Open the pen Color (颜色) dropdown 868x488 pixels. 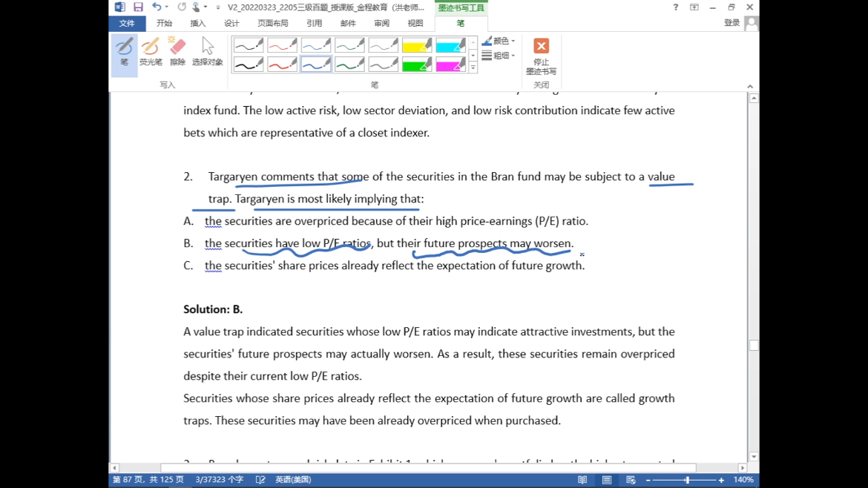point(499,41)
